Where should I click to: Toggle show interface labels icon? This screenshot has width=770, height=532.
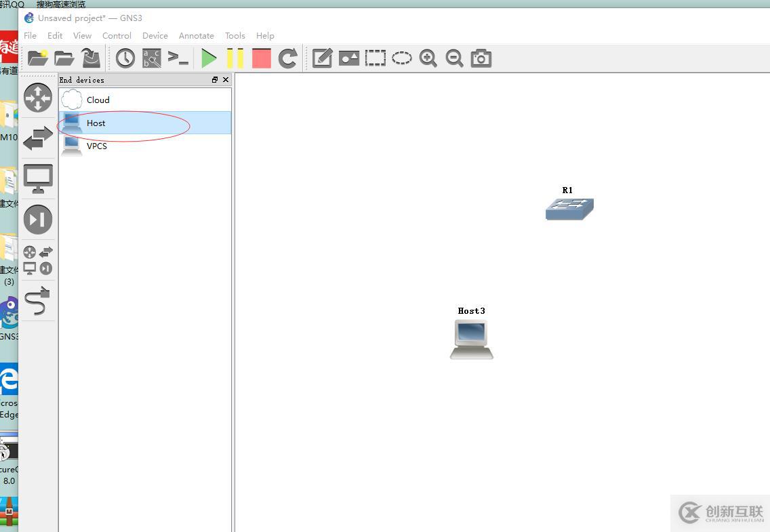pyautogui.click(x=152, y=58)
